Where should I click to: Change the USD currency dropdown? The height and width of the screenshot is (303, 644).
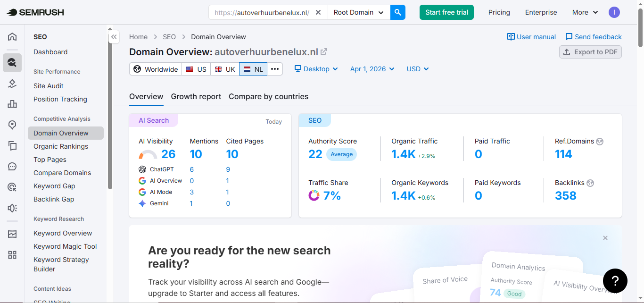[418, 69]
